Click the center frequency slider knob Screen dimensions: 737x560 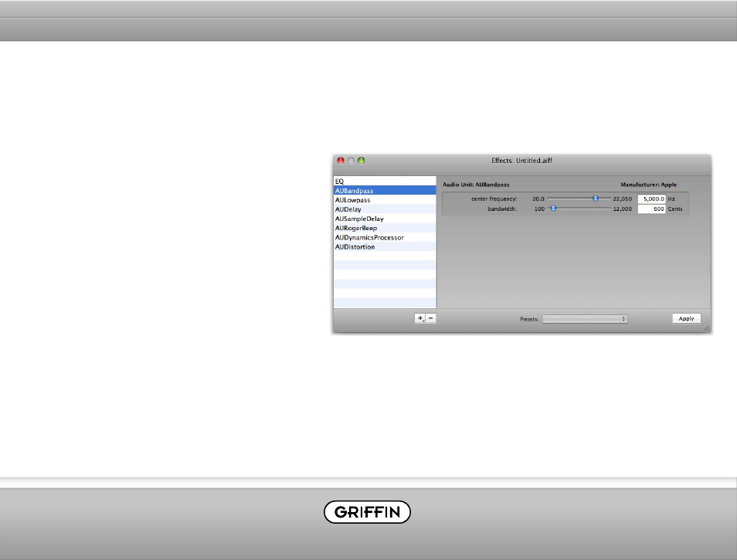[x=596, y=199]
